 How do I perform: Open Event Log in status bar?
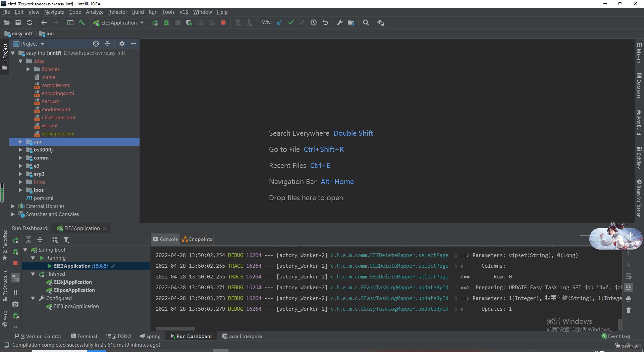pyautogui.click(x=619, y=336)
